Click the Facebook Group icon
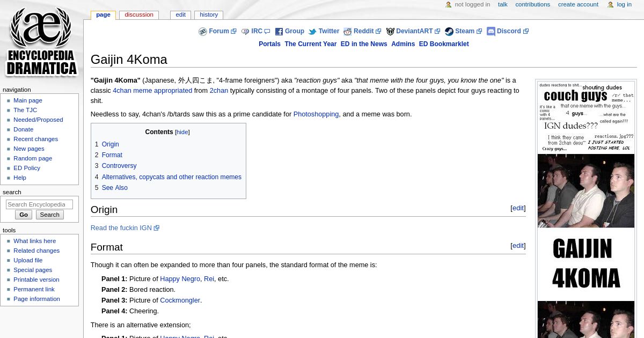Viewport: 644px width, 338px height. point(279,32)
